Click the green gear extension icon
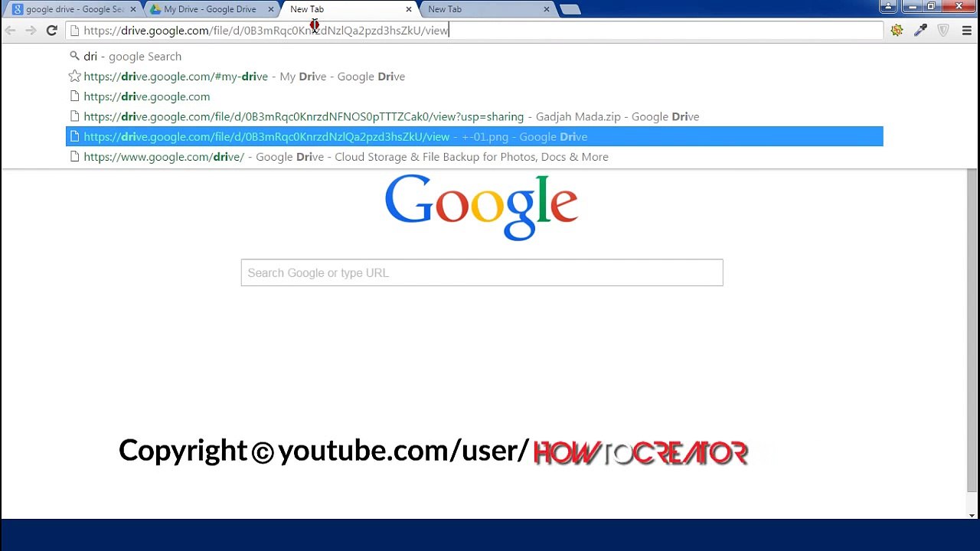980x551 pixels. (897, 31)
